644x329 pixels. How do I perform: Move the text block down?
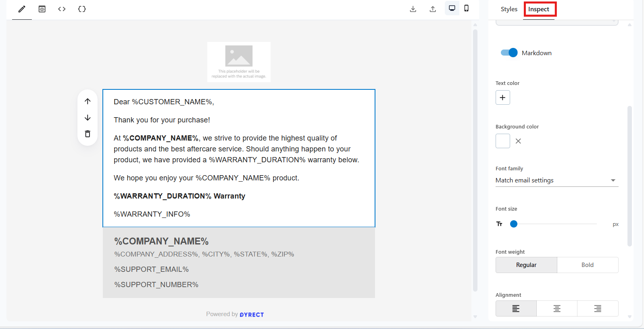(88, 118)
